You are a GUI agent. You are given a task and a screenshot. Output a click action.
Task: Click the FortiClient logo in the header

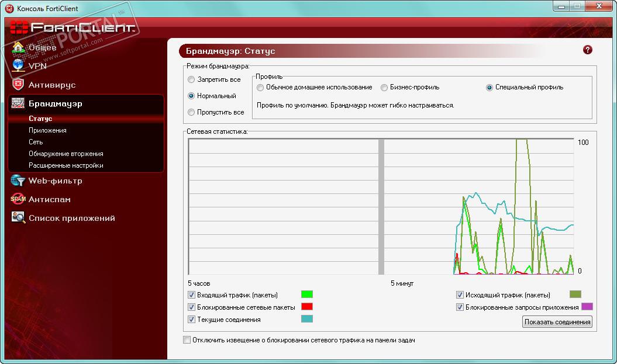tap(73, 27)
